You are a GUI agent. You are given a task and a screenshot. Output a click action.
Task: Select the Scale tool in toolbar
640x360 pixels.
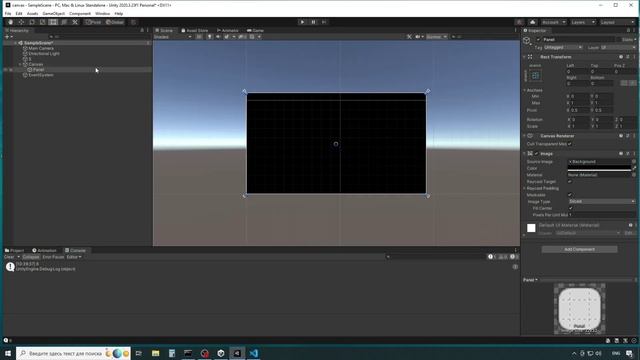42,22
